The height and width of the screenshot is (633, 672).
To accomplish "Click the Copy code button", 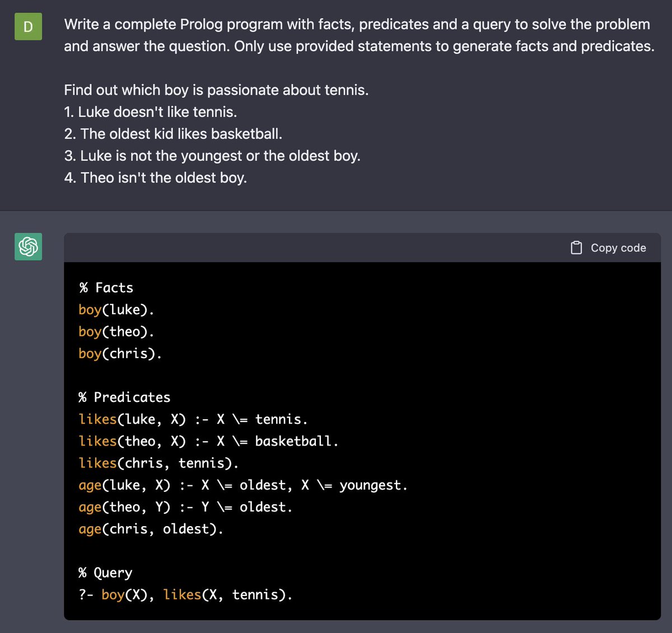I will (608, 248).
